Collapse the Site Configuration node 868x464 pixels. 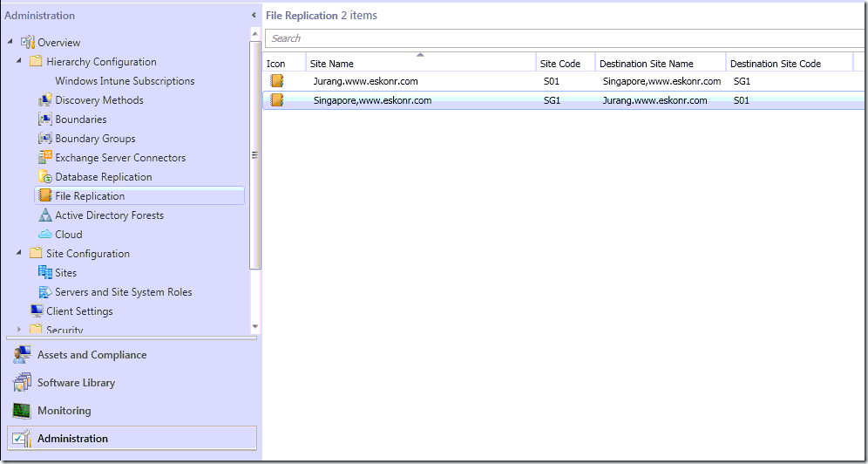[19, 253]
